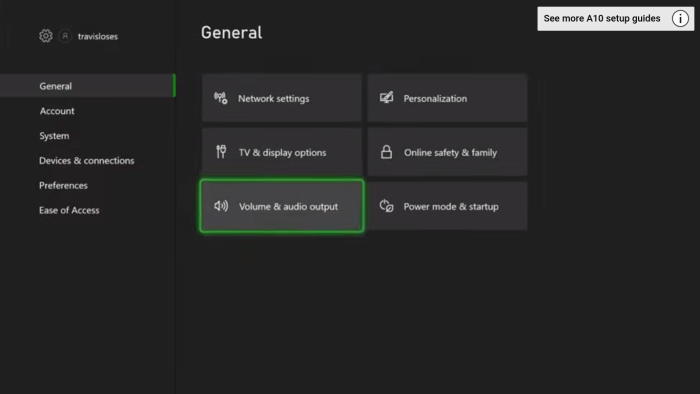This screenshot has width=700, height=394.
Task: Open the Personalization tile
Action: pyautogui.click(x=447, y=98)
